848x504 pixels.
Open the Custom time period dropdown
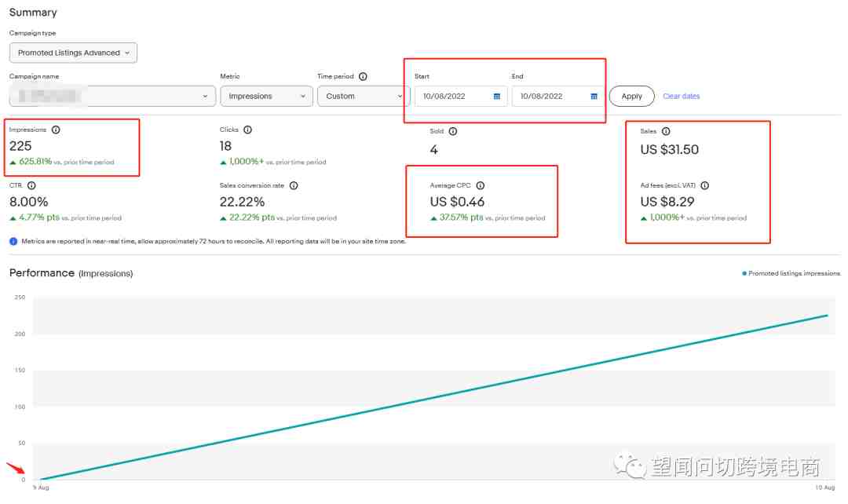point(364,97)
